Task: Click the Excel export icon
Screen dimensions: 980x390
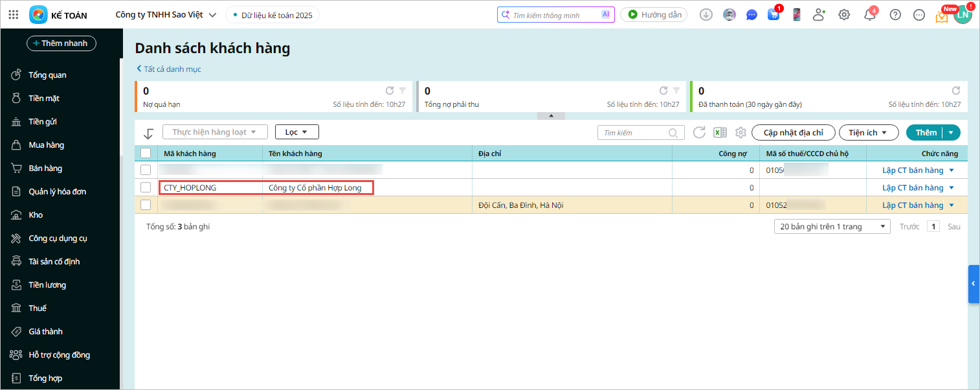Action: pyautogui.click(x=719, y=133)
